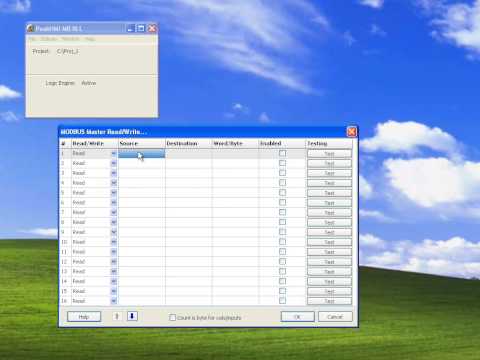Click the Word/Byte cell in row 13
The width and height of the screenshot is (480, 360).
coord(235,271)
